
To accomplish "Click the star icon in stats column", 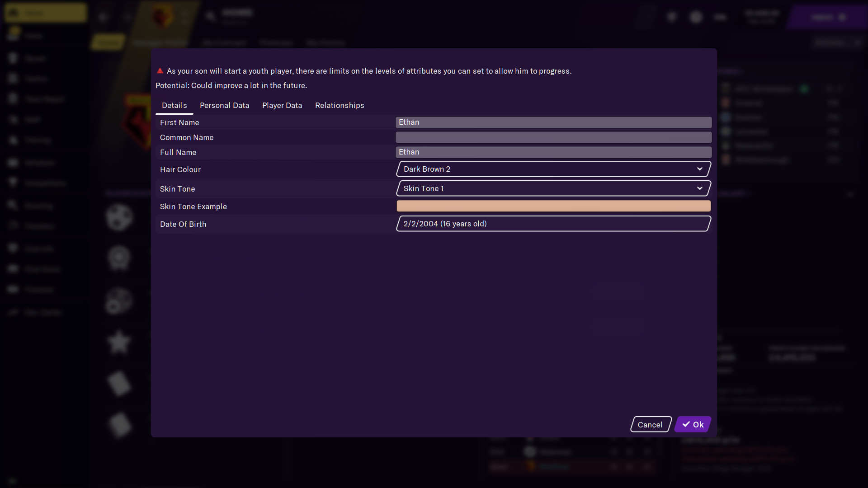I will click(119, 342).
